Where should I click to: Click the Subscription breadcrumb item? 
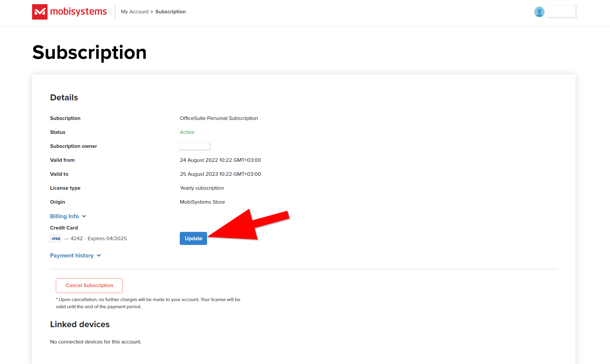coord(171,12)
